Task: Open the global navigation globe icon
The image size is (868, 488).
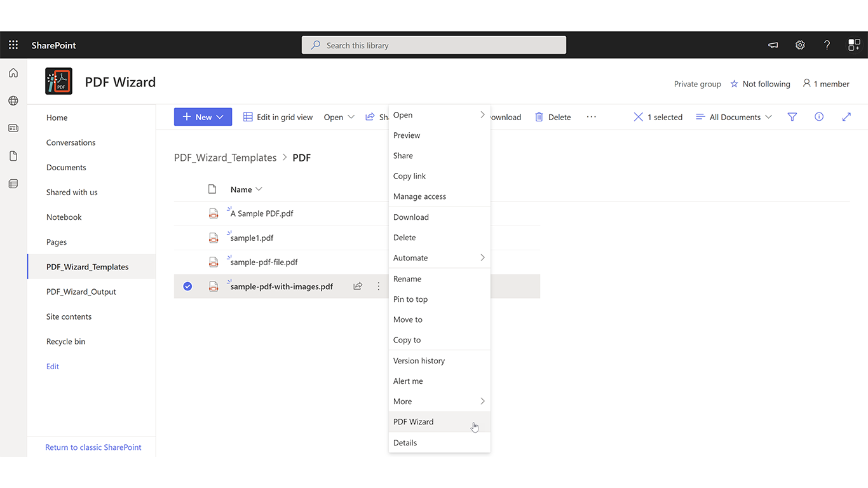Action: click(13, 100)
